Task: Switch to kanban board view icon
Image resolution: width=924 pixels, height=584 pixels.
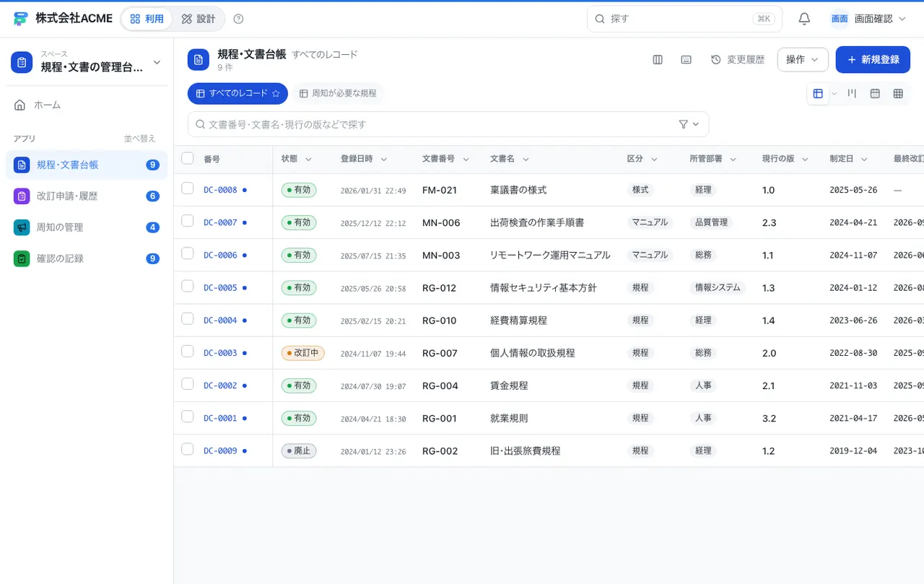Action: (x=852, y=94)
